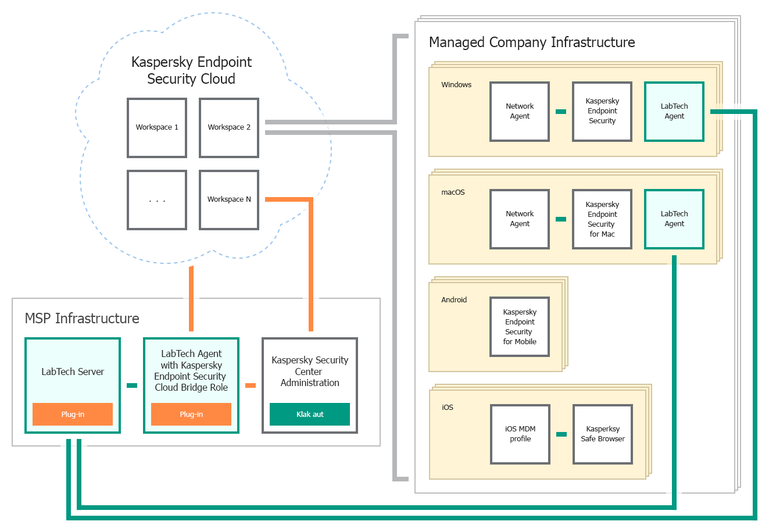769x532 pixels.
Task: Click Kaspersky Endpoint Security under Windows
Action: (x=602, y=112)
